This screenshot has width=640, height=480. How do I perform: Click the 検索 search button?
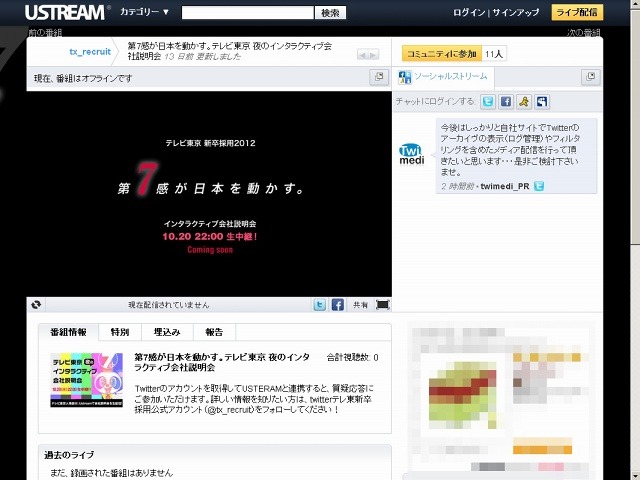330,13
